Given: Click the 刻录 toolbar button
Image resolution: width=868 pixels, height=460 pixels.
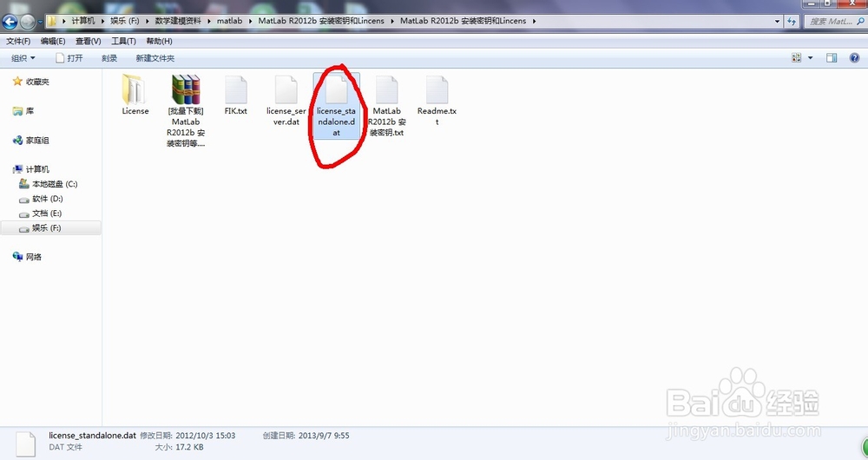Looking at the screenshot, I should pyautogui.click(x=109, y=58).
